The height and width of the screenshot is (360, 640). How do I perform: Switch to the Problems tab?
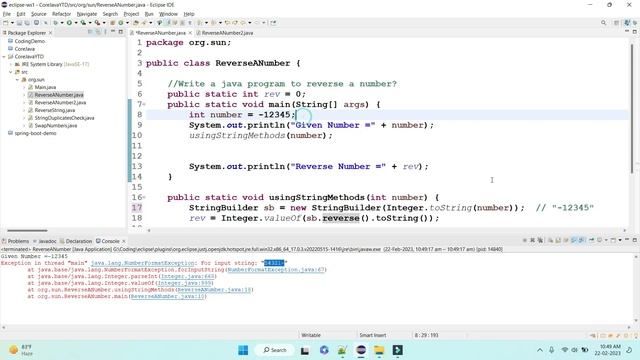(16, 241)
